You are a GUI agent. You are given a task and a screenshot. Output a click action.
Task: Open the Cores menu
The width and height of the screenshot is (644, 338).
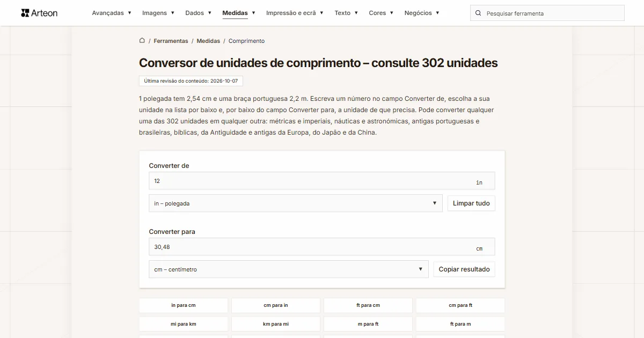[381, 13]
